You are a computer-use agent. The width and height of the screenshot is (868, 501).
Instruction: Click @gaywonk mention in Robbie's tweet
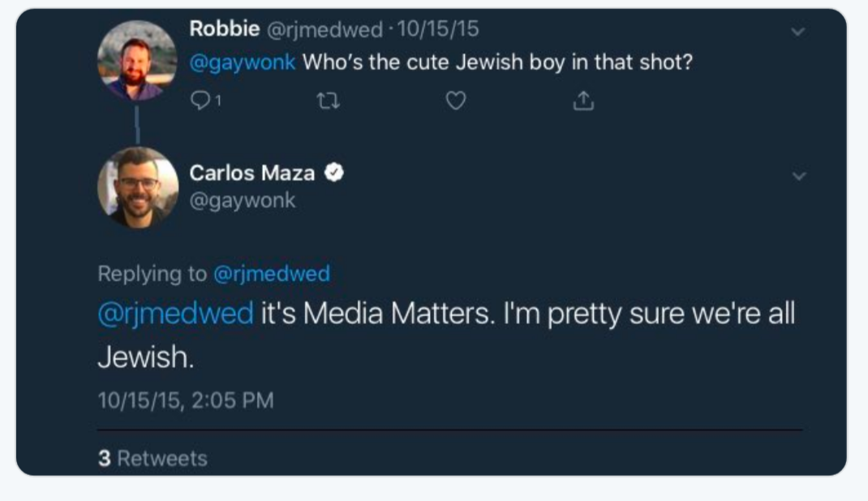coord(242,63)
